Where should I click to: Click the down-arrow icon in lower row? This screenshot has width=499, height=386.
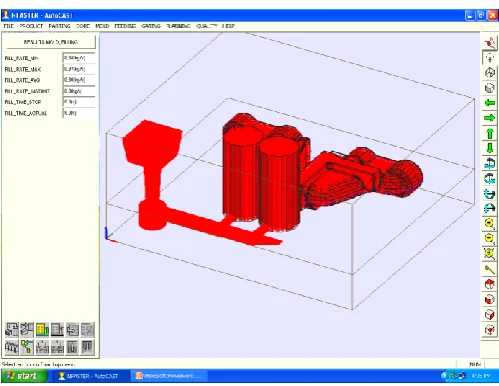click(x=88, y=347)
